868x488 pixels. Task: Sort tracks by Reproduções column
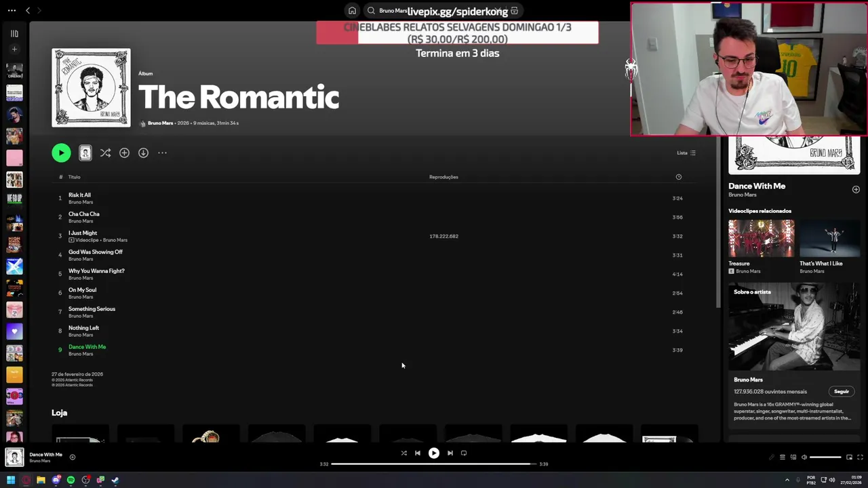click(x=443, y=177)
